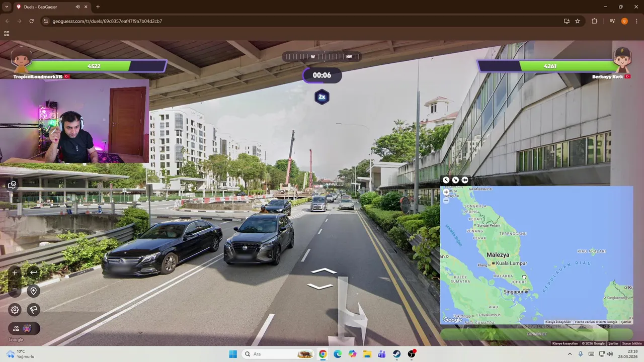Image resolution: width=644 pixels, height=362 pixels.
Task: Place guess on Singapur on the map
Action: [526, 292]
